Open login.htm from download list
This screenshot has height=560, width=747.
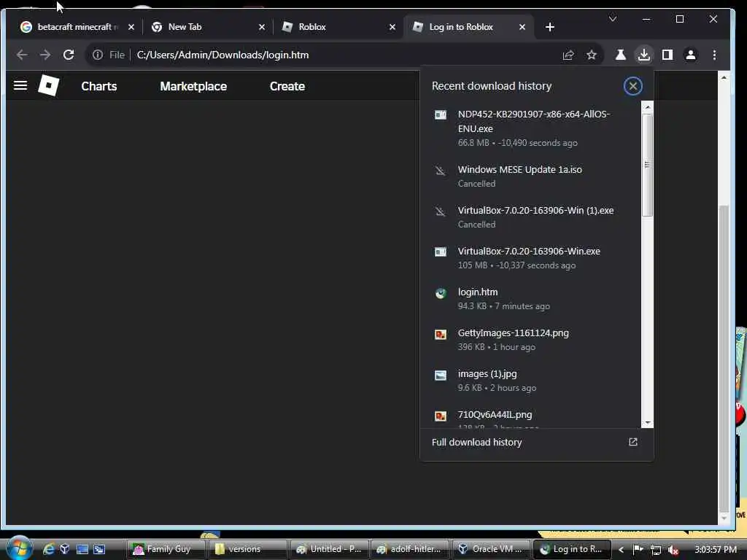tap(531, 298)
